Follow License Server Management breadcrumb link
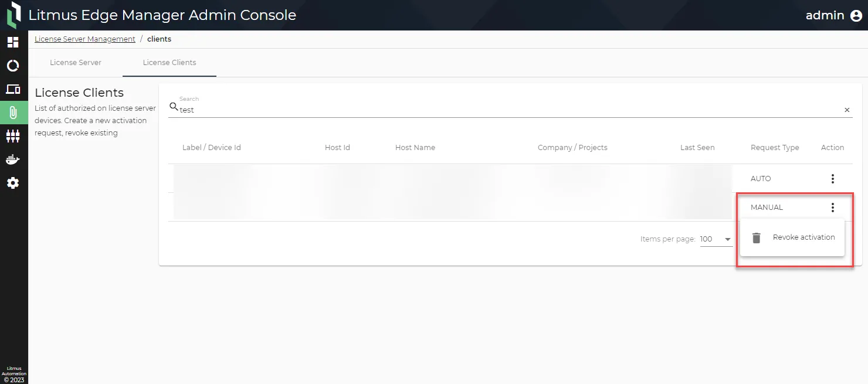868x384 pixels. 85,39
